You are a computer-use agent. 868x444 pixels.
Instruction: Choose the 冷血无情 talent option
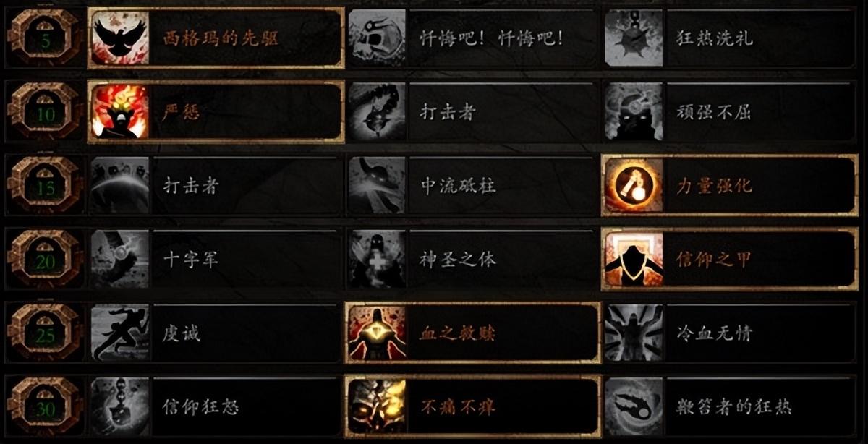pyautogui.click(x=731, y=333)
